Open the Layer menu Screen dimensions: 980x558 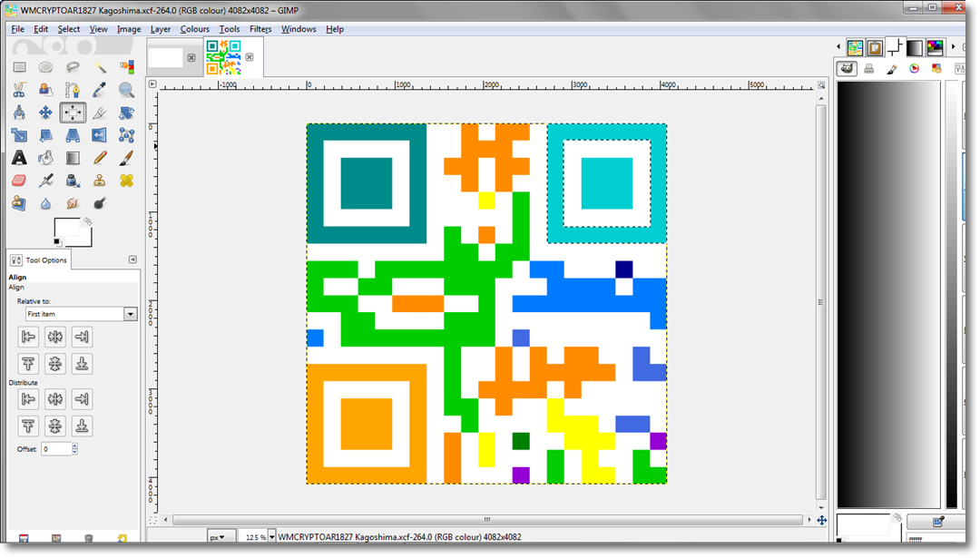160,29
